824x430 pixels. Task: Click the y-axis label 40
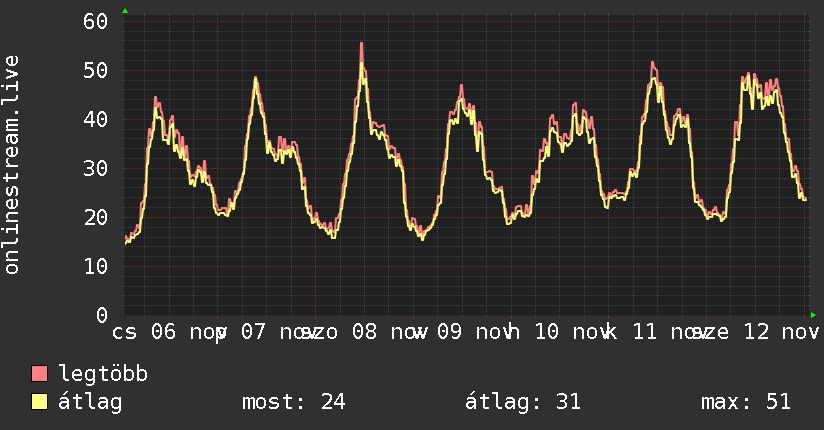[96, 119]
